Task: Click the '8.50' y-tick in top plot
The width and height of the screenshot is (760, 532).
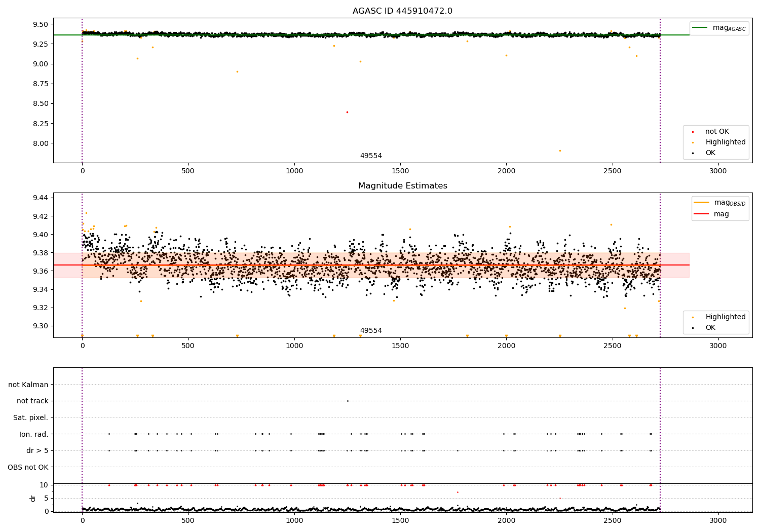Action: (41, 103)
